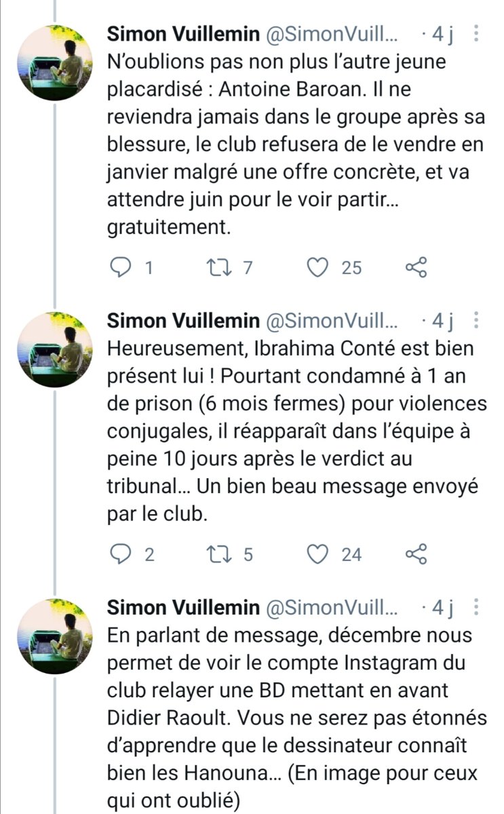The image size is (504, 814).
Task: Open more options on first tweet
Action: pos(476,33)
